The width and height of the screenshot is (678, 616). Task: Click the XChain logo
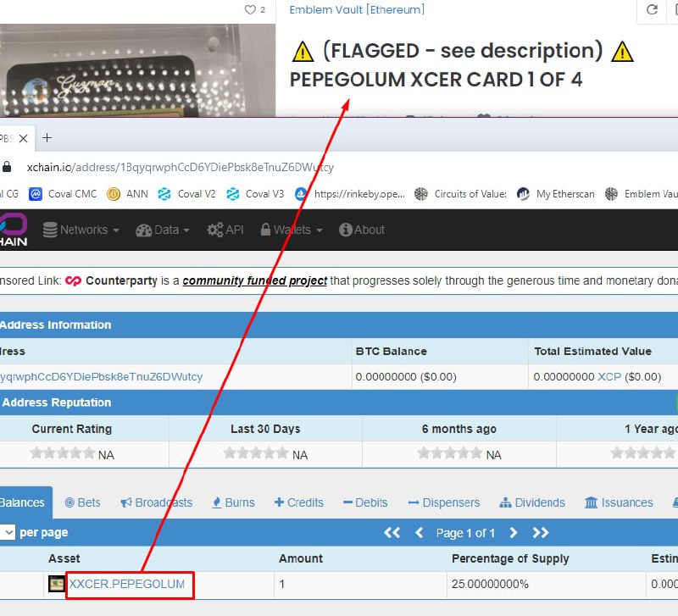[14, 230]
